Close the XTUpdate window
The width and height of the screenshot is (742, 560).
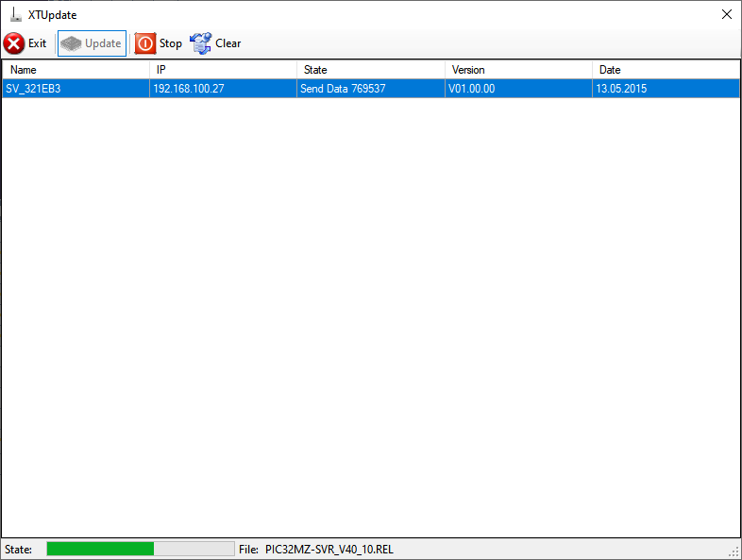(726, 14)
